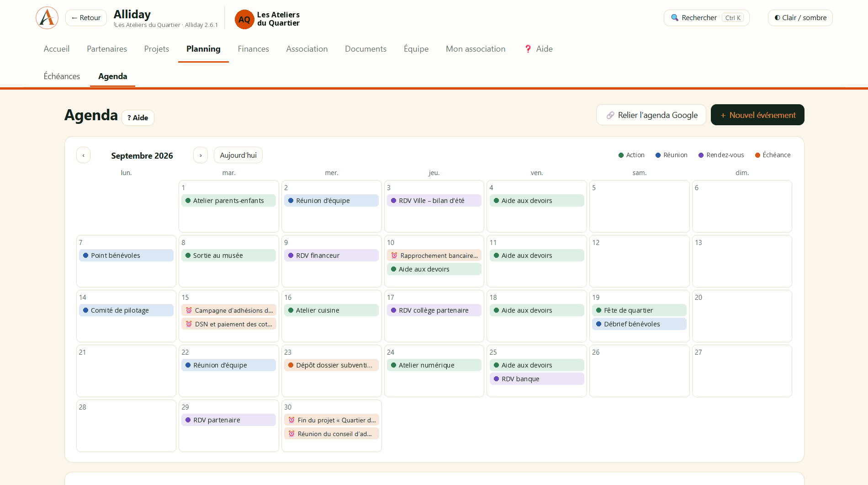The image size is (868, 485).
Task: Go to the Partenaires section
Action: coord(107,49)
